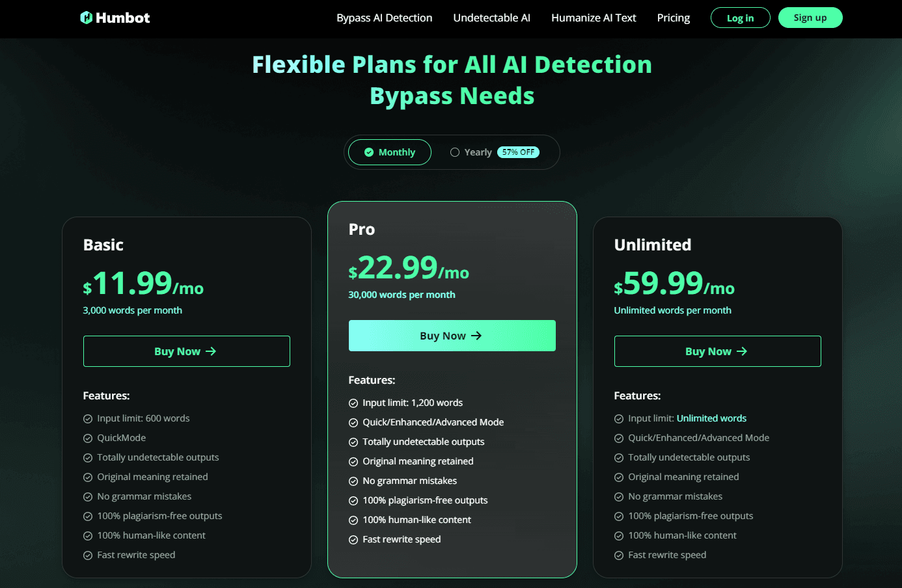Switch to Yearly billing radio option
The width and height of the screenshot is (902, 588).
455,152
